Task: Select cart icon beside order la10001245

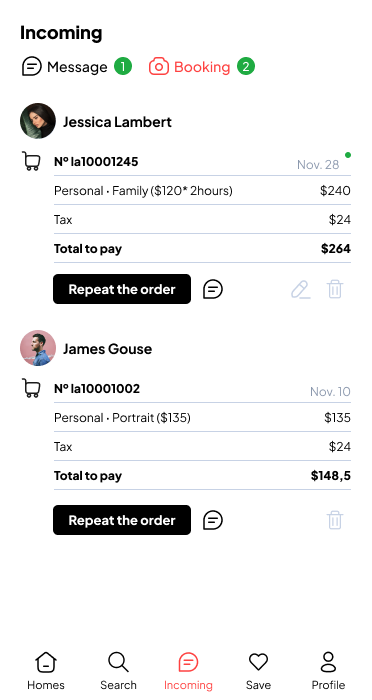Action: 31,161
